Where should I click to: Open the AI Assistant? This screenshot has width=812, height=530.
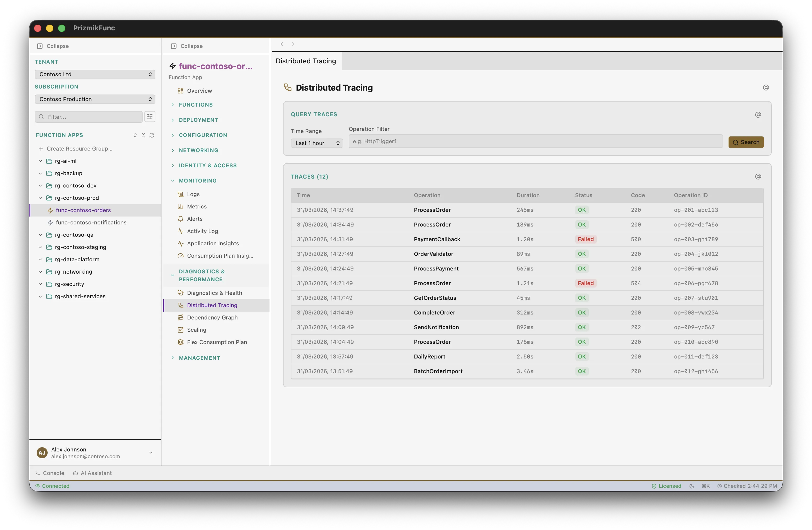click(92, 473)
